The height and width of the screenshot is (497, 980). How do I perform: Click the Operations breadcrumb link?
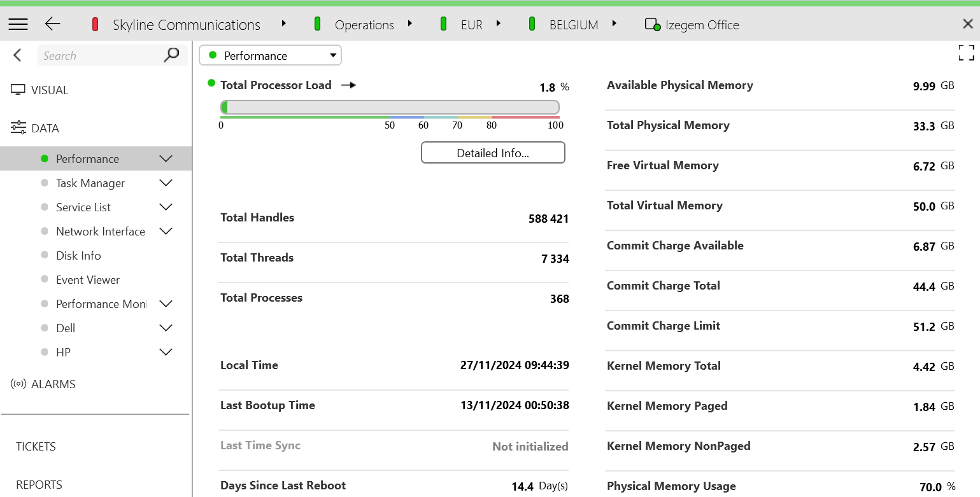tap(364, 25)
